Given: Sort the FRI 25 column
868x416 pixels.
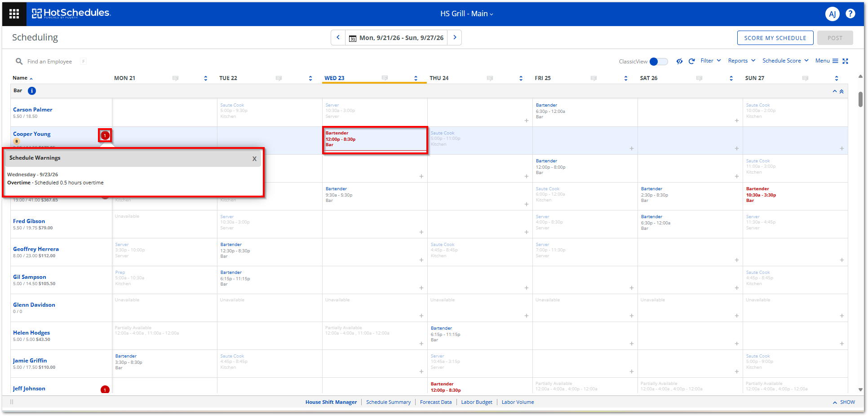Looking at the screenshot, I should pyautogui.click(x=626, y=78).
